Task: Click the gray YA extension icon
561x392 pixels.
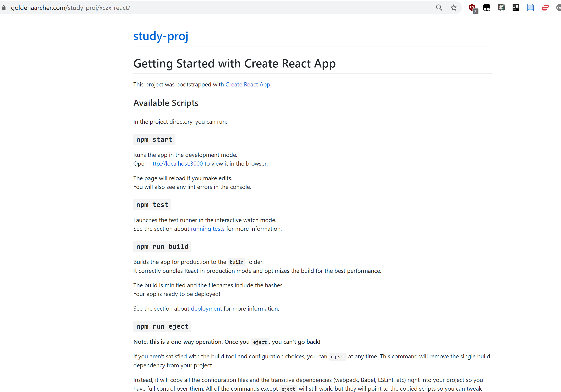Action: (x=558, y=8)
